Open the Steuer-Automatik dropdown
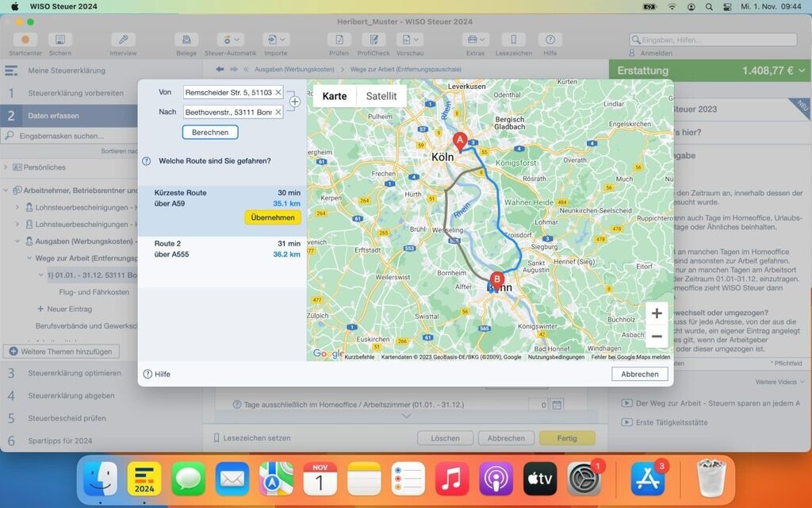 [230, 40]
